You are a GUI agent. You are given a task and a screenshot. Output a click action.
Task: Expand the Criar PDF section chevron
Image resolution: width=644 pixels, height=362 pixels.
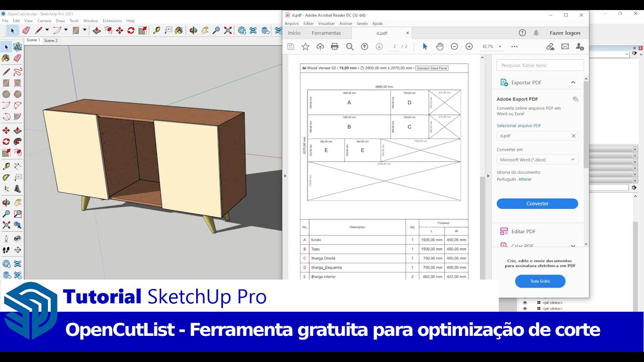click(573, 246)
